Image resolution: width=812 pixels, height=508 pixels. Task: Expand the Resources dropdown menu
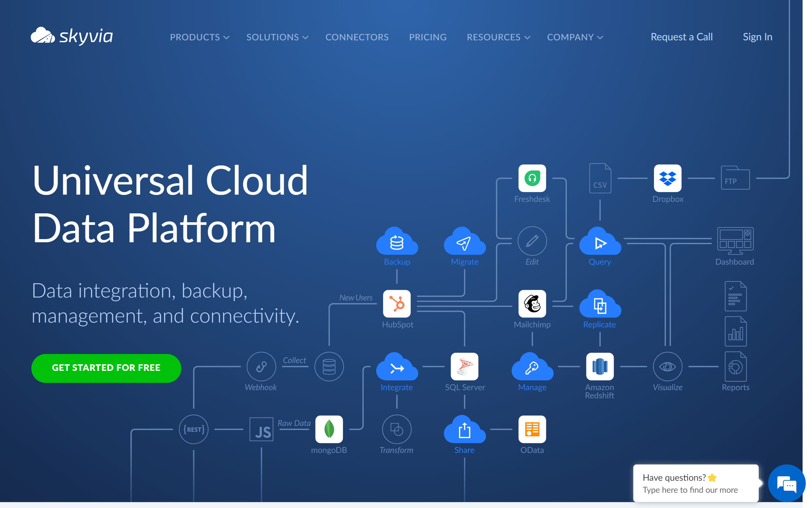[x=499, y=37]
